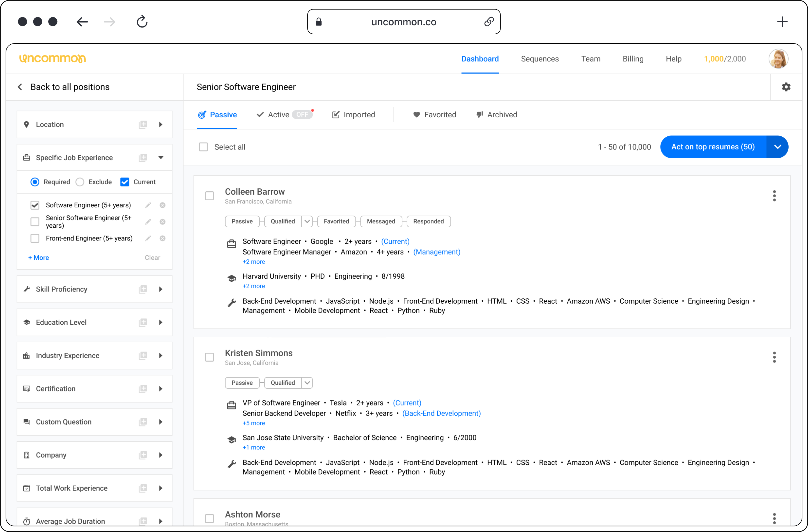Click browser reload icon
This screenshot has width=808, height=532.
coord(142,22)
